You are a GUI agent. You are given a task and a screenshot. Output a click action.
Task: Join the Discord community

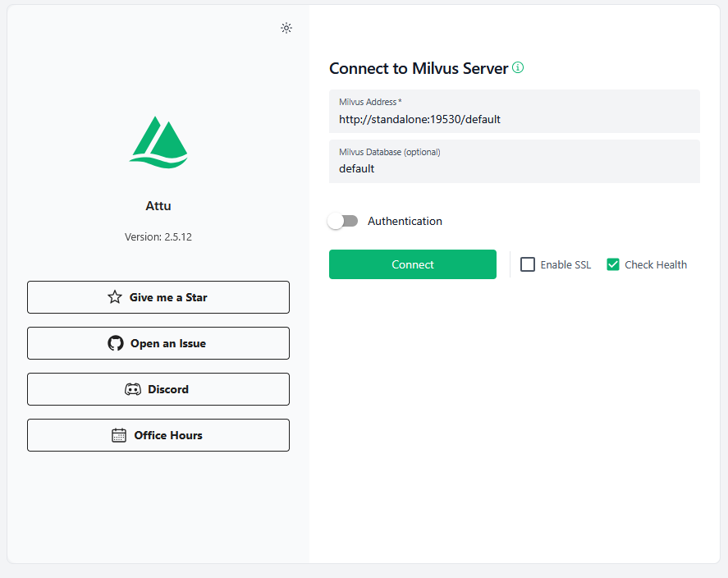pos(158,389)
